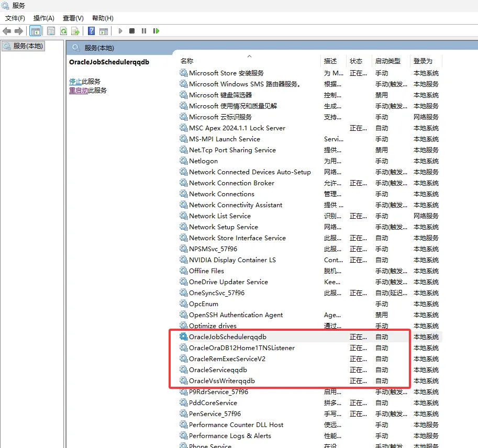Select Net.Tcp Port Sharing Service
The width and height of the screenshot is (478, 448).
[x=309, y=150]
